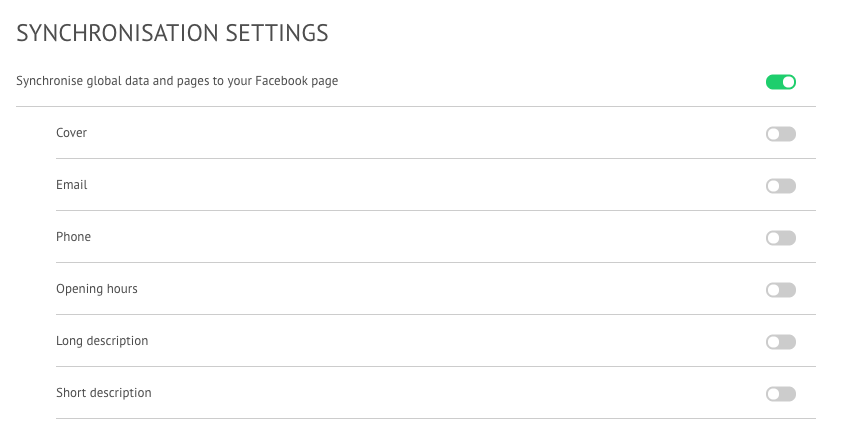This screenshot has width=844, height=438.
Task: Enable the Cover sync toggle
Action: [780, 134]
